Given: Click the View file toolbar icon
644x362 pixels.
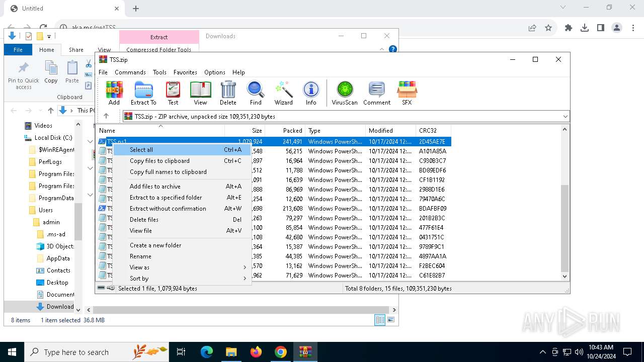Looking at the screenshot, I should click(x=200, y=93).
